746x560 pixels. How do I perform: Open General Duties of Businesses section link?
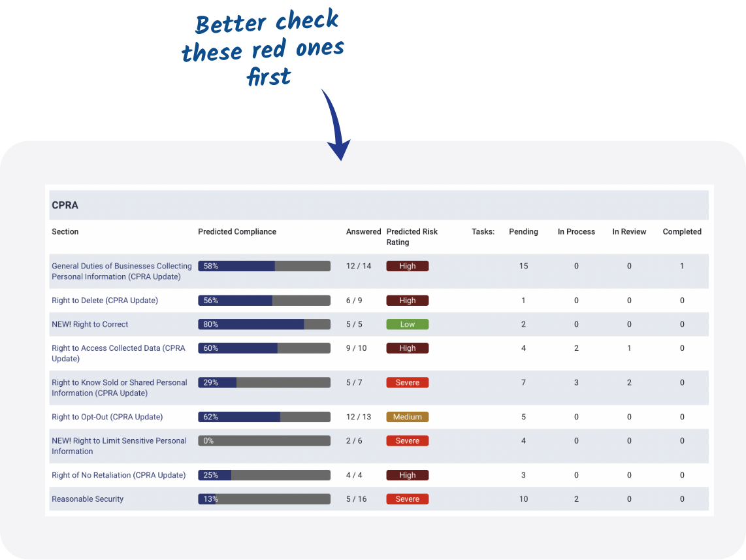click(122, 271)
